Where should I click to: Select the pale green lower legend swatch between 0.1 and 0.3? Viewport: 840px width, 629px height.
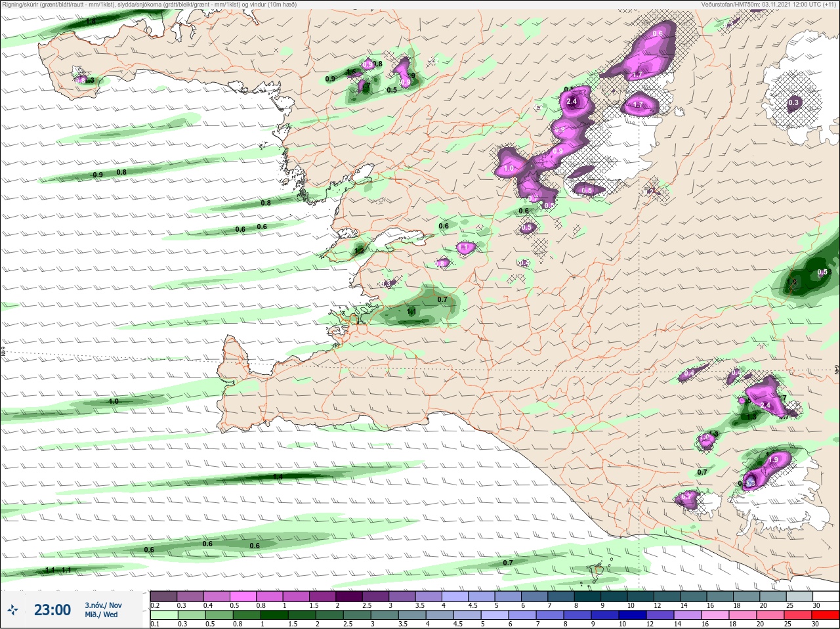[x=163, y=615]
